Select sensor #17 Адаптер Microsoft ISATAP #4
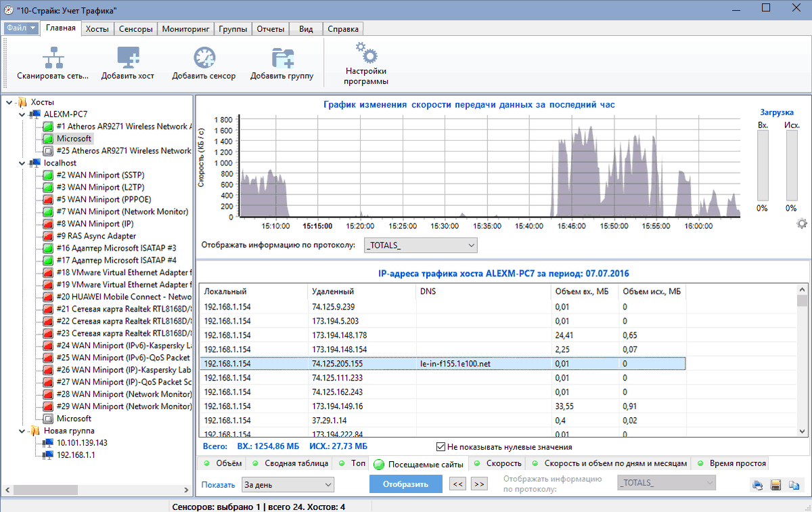Screen dimensions: 812x512 pos(110,261)
